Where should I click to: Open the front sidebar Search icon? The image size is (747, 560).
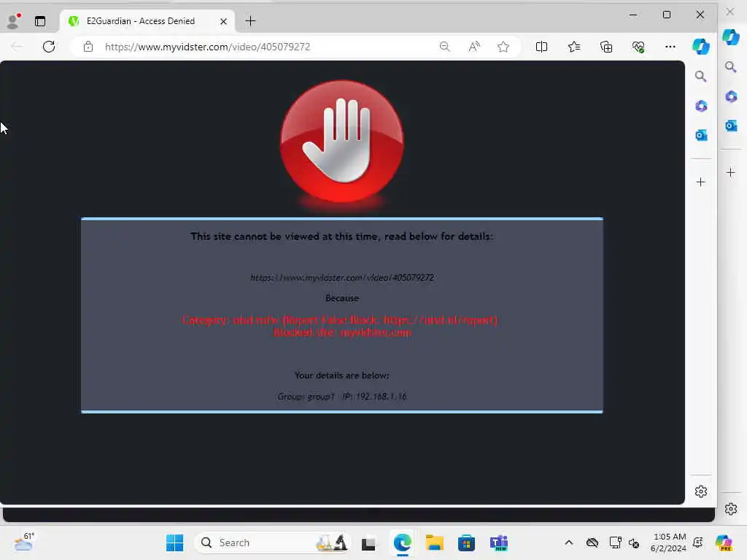(x=700, y=76)
